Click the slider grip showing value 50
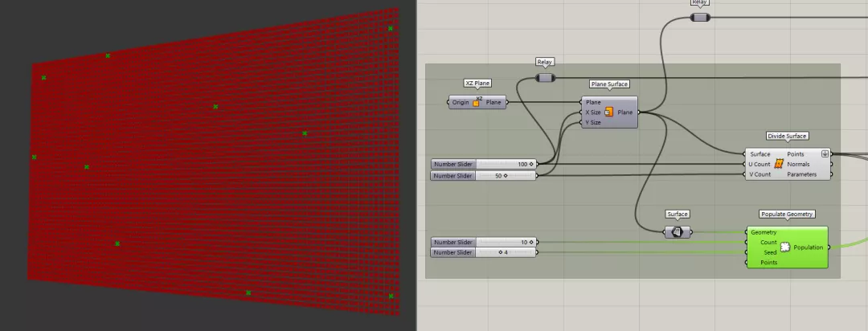This screenshot has height=331, width=868. tap(506, 175)
